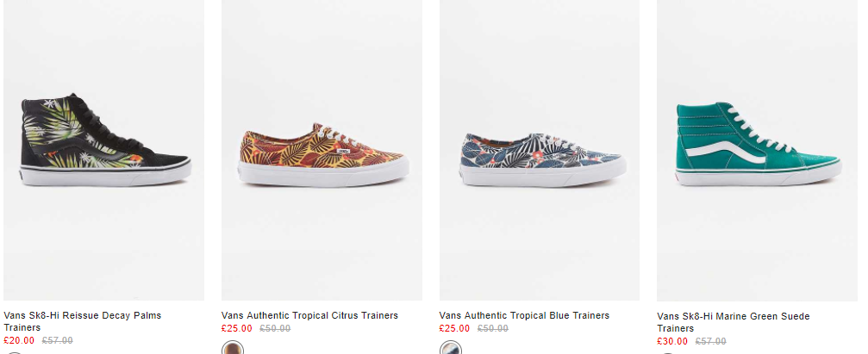
Task: Click the £20.00 Decay Palms sale price
Action: click(19, 341)
